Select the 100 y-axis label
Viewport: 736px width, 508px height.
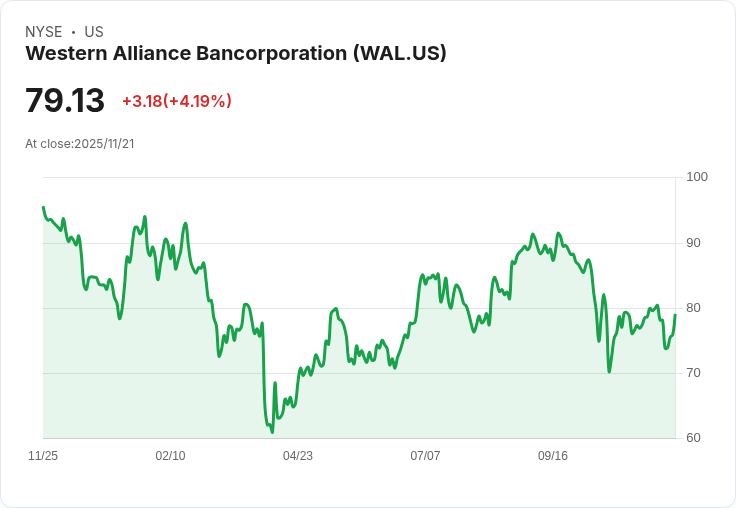pyautogui.click(x=697, y=177)
